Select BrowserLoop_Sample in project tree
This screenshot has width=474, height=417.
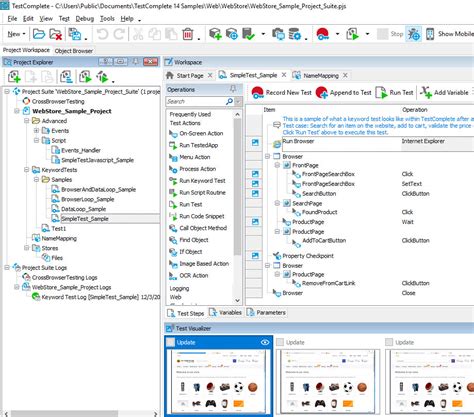pos(83,199)
